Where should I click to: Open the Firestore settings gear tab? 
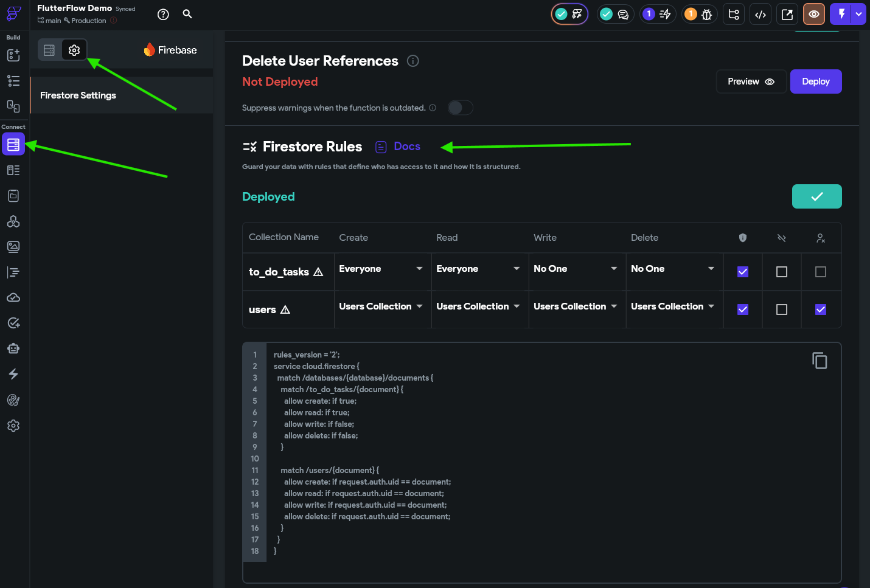point(74,50)
